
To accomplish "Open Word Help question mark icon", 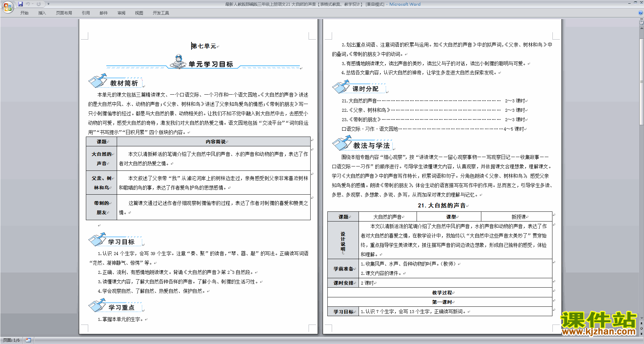I will 641,13.
